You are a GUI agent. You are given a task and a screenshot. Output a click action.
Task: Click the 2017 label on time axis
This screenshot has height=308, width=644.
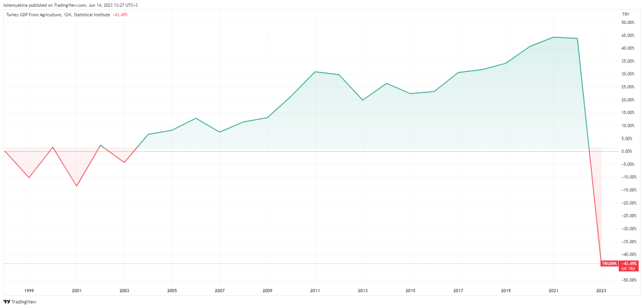458,290
